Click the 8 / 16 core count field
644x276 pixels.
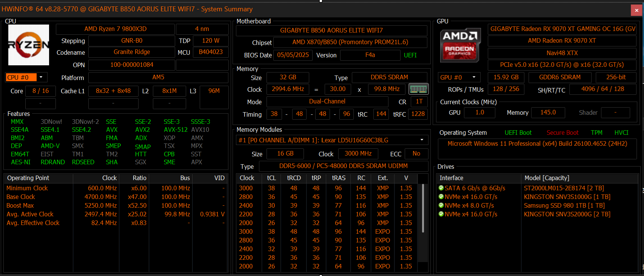click(40, 91)
